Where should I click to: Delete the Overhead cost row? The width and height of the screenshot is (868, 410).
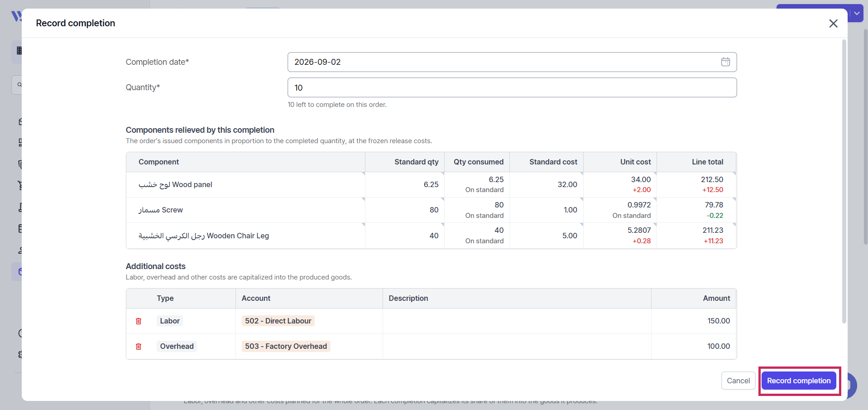pos(139,346)
